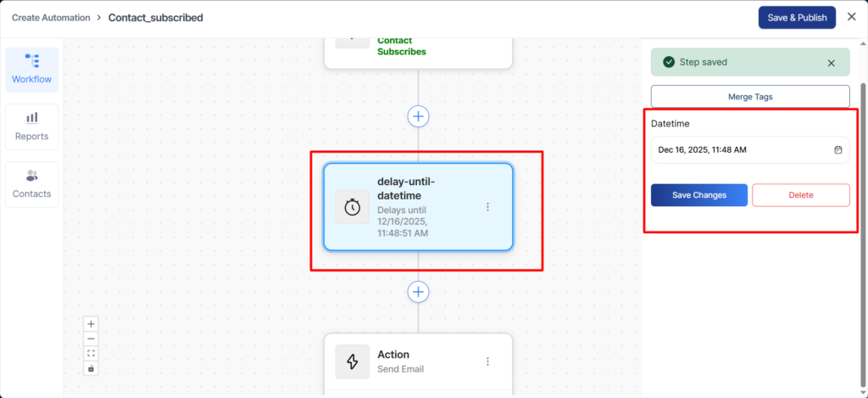This screenshot has width=868, height=398.
Task: Delete the delay step
Action: 800,195
